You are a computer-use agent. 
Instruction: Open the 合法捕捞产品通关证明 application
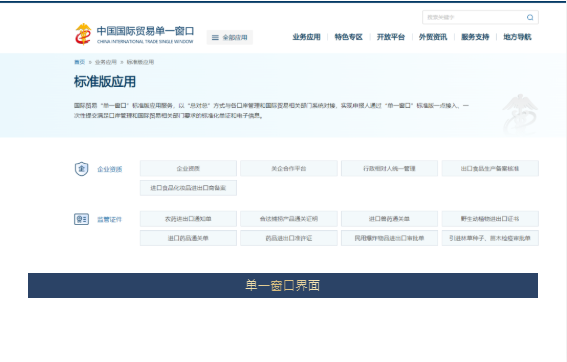tap(289, 219)
